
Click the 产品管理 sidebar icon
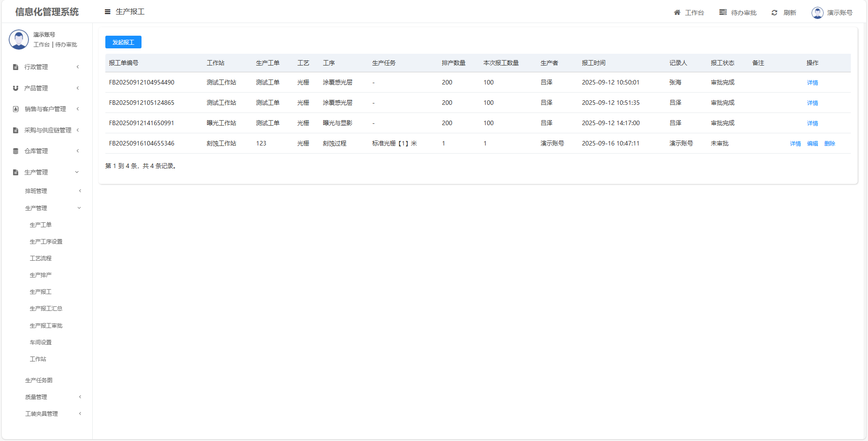tap(16, 89)
